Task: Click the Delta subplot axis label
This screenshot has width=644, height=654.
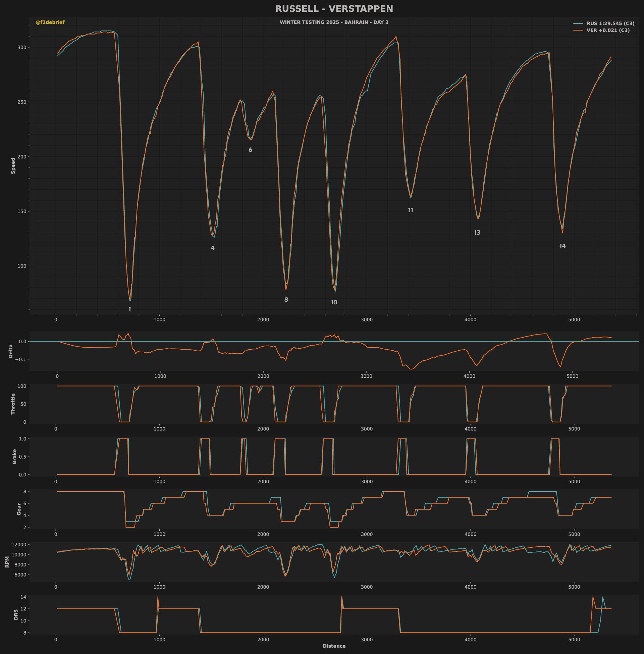Action: 10,351
